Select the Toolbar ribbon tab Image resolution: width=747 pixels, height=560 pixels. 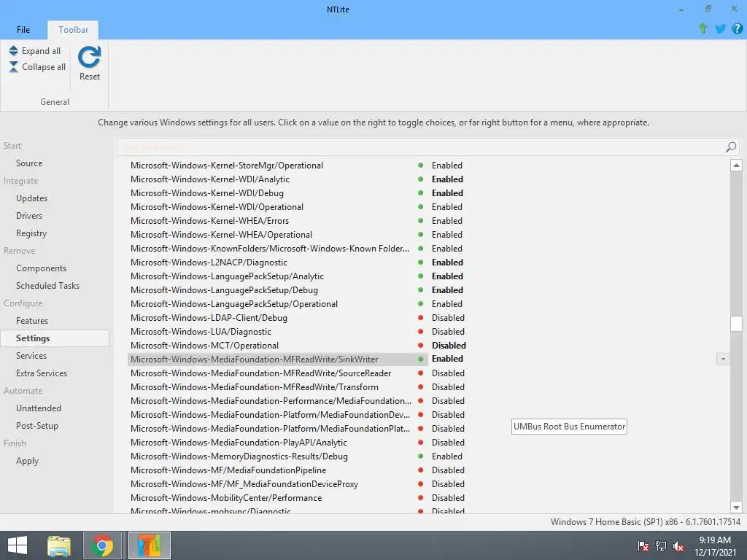(x=74, y=29)
